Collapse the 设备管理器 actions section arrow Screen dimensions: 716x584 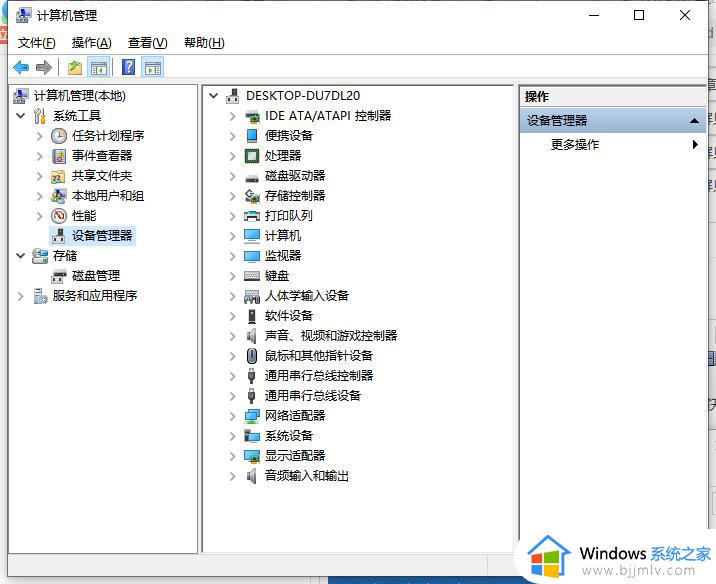pyautogui.click(x=694, y=121)
